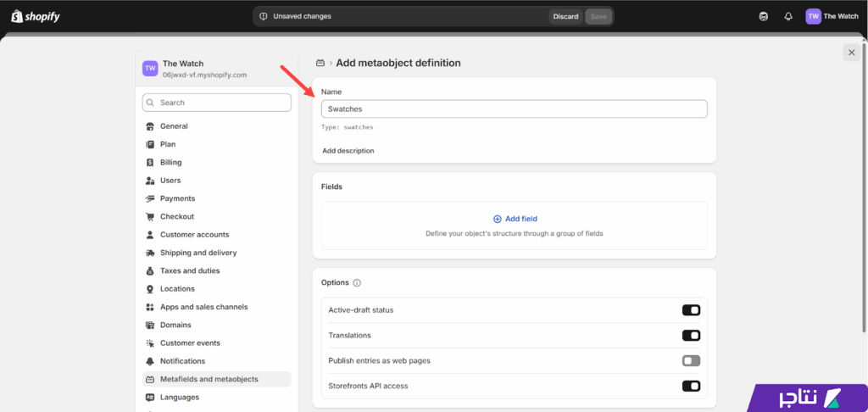Go to Shipping and delivery settings

coord(198,253)
